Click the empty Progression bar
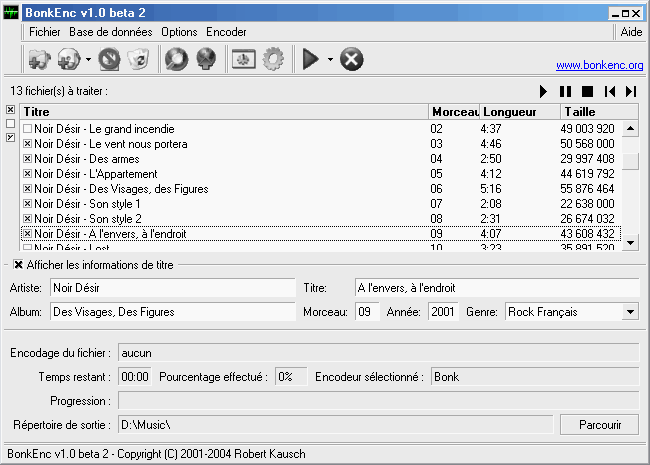This screenshot has width=650, height=465. point(378,401)
